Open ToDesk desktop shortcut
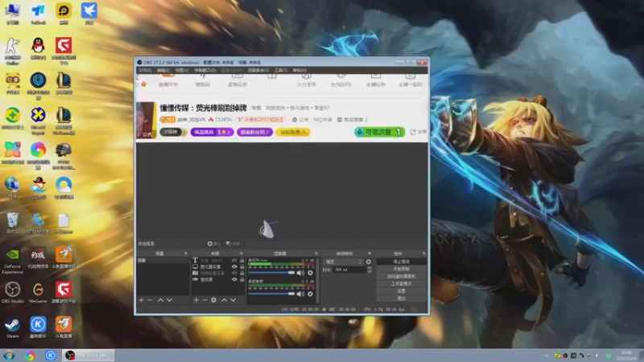Screen dimensions: 644x362 (x=38, y=14)
